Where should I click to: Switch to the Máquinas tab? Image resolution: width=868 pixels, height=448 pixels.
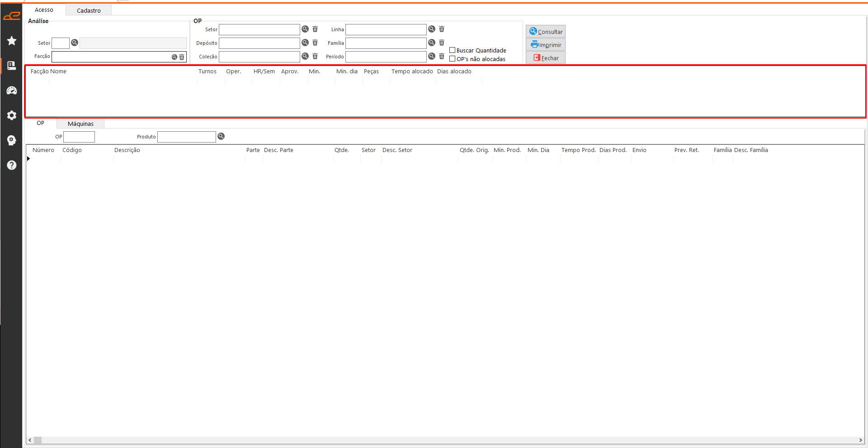(x=80, y=124)
